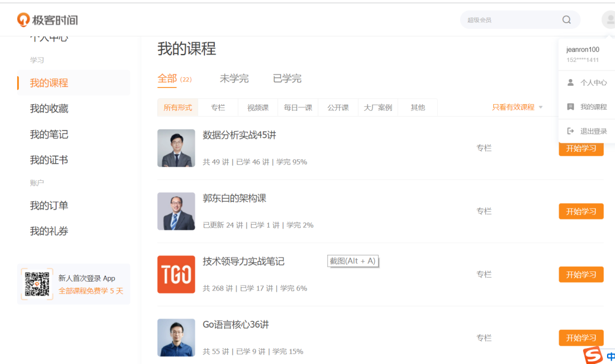Filter by 大厂案例 format
This screenshot has height=364, width=615.
point(378,107)
